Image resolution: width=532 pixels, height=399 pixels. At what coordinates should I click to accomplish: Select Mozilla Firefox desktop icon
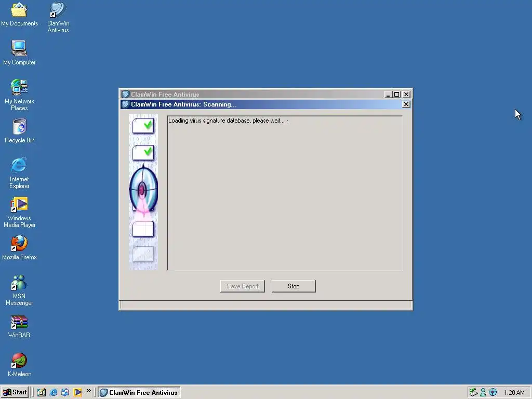tap(19, 248)
